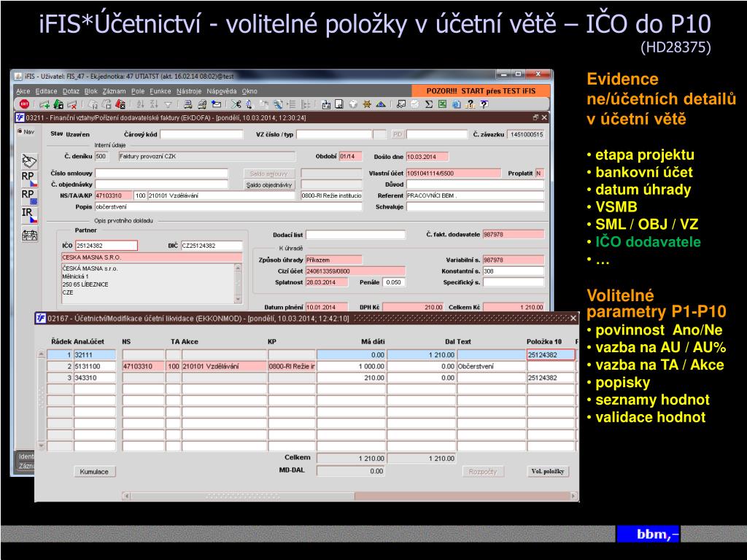Click horizontal scrollbar left arrow in dialog

click(x=126, y=496)
